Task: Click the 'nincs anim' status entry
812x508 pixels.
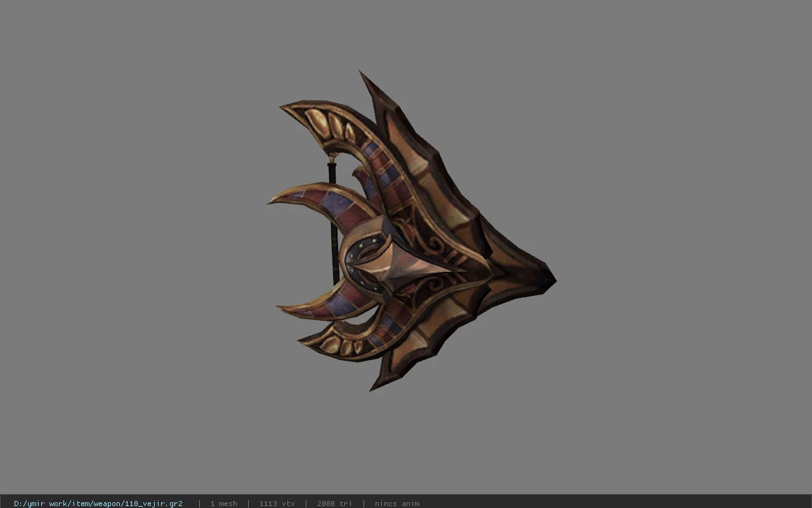Action: click(x=396, y=504)
